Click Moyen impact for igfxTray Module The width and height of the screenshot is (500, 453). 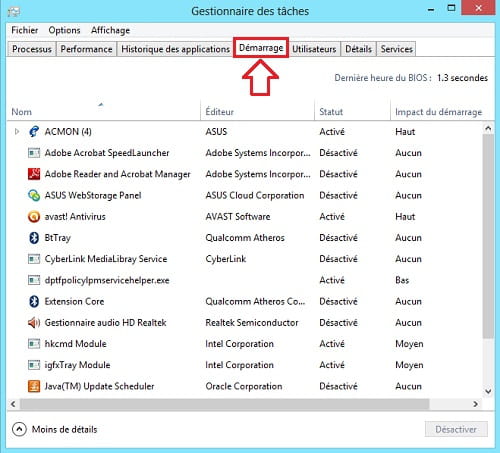[x=409, y=365]
